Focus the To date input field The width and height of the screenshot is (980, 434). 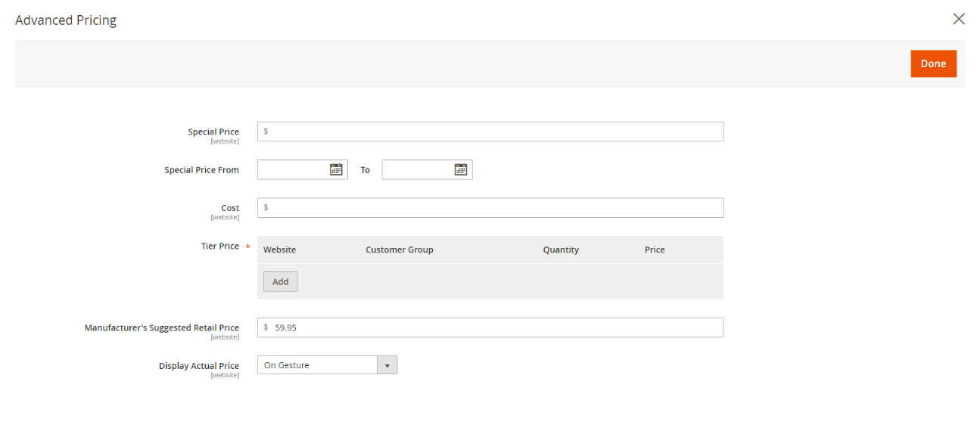tap(427, 169)
